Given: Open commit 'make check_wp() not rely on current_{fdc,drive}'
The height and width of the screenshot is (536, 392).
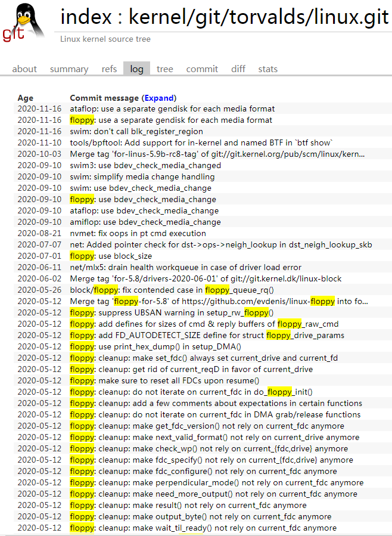Looking at the screenshot, I should click(x=209, y=448).
